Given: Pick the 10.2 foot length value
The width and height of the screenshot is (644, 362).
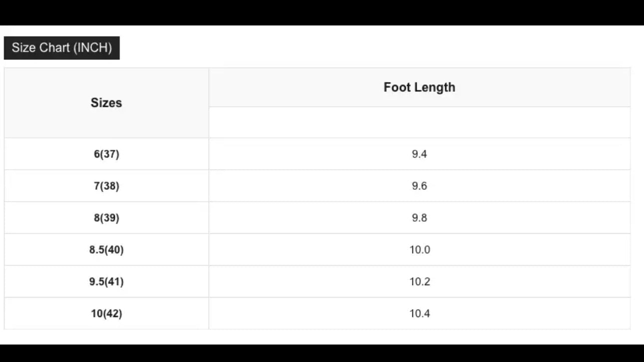Looking at the screenshot, I should point(419,282).
